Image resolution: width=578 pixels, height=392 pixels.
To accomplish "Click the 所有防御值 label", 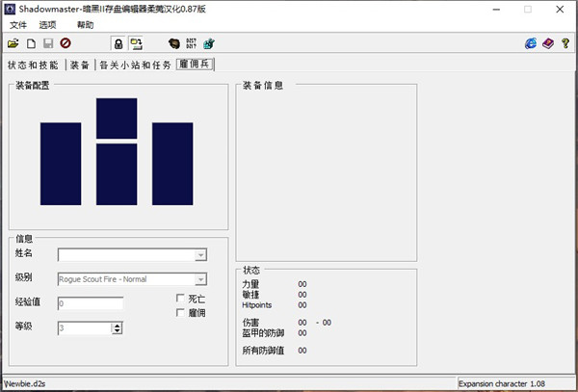I will coord(263,351).
